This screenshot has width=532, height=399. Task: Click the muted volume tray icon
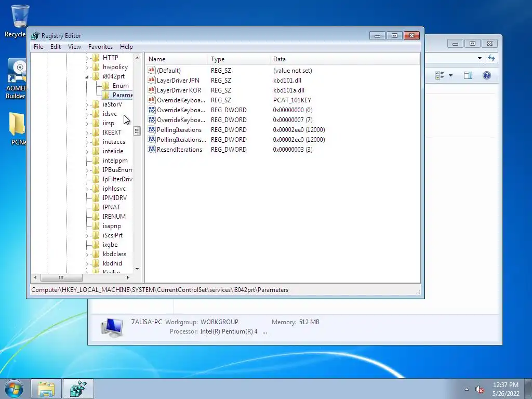pyautogui.click(x=480, y=390)
